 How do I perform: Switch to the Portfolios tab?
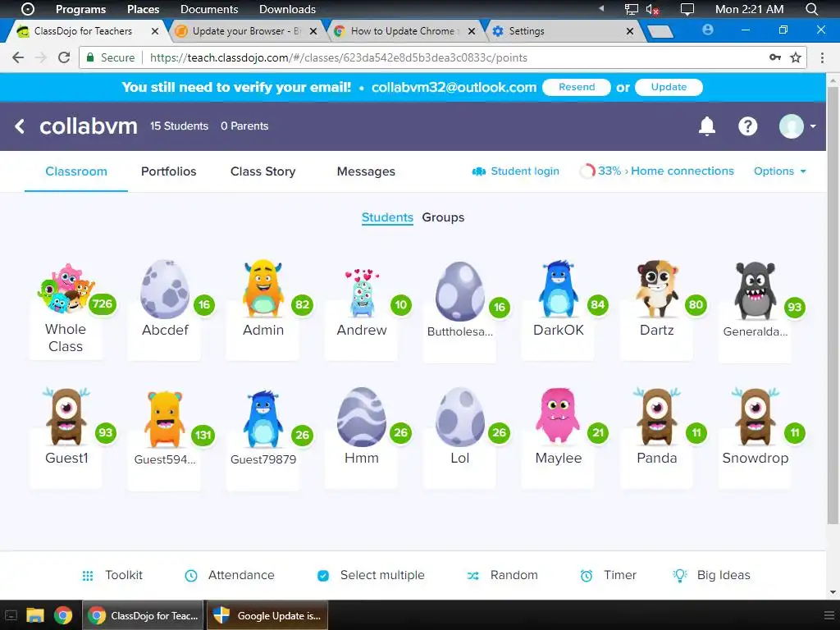169,171
